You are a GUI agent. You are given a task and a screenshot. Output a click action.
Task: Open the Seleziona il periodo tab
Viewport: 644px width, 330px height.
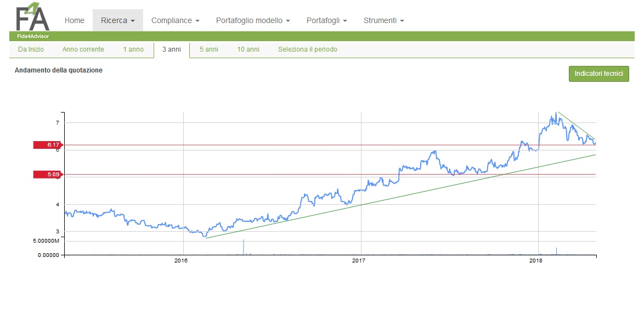pos(308,49)
